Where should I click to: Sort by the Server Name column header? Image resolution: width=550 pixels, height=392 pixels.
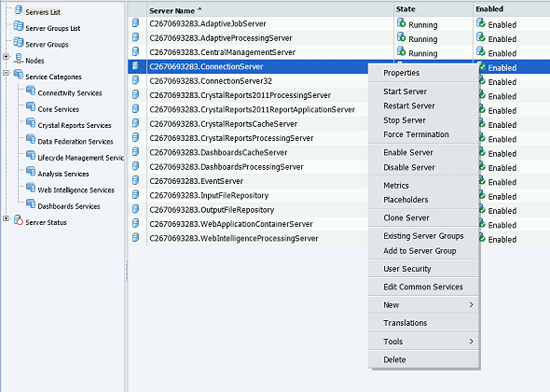172,11
